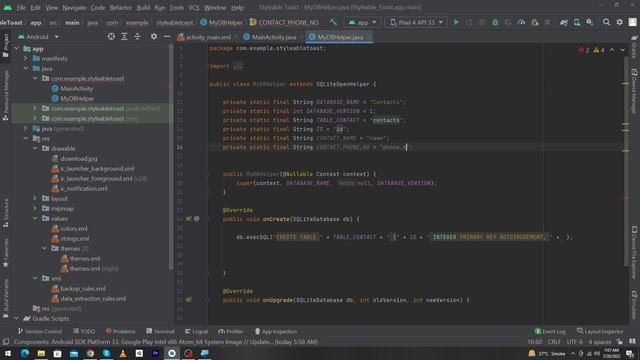Open the File menu
The width and height of the screenshot is (640, 360).
21,7
